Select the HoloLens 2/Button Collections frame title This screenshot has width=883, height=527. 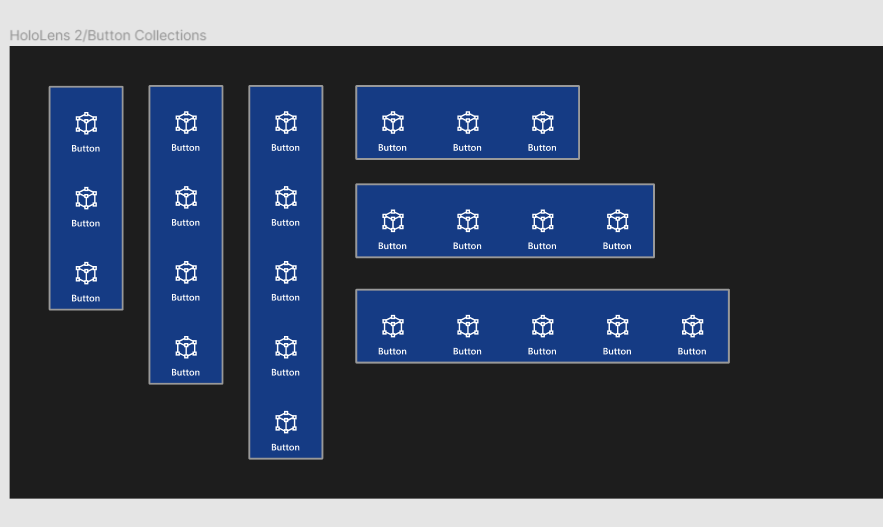coord(108,35)
